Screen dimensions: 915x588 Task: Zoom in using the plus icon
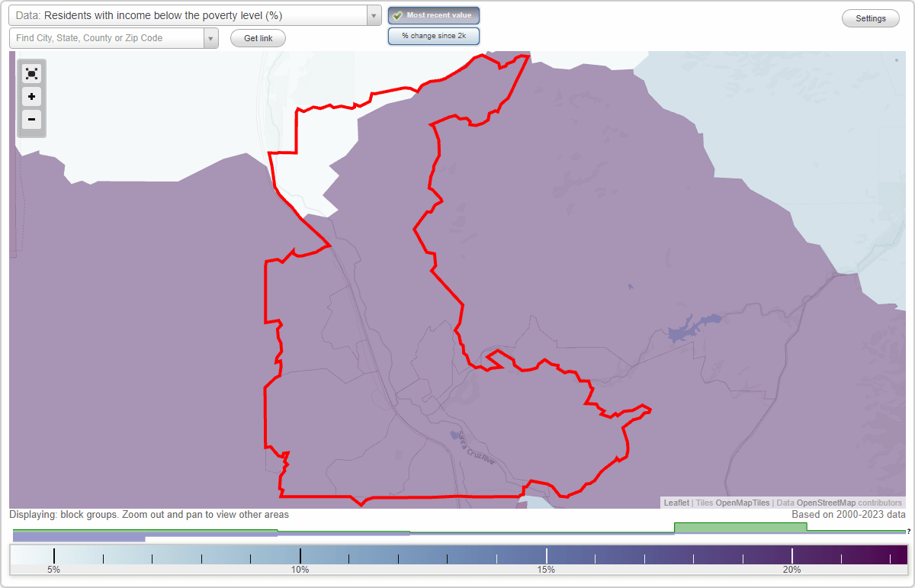31,97
